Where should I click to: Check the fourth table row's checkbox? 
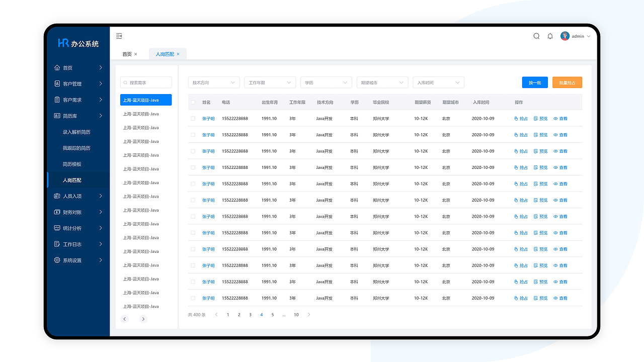click(x=193, y=167)
